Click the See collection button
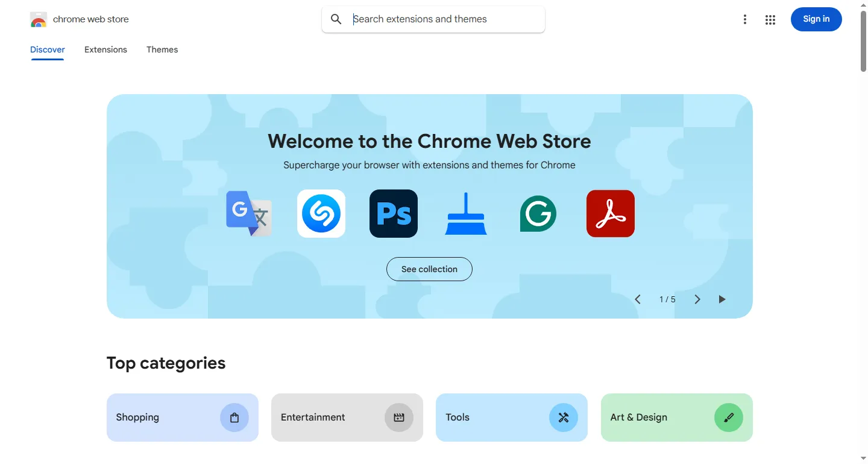 click(429, 269)
